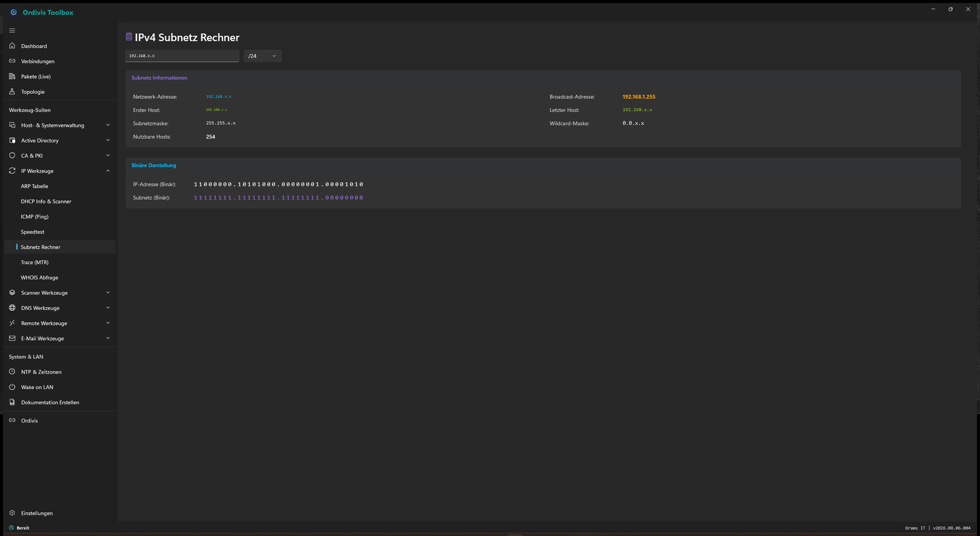
Task: Click the Ordivis Toolbox logo icon
Action: tap(13, 12)
